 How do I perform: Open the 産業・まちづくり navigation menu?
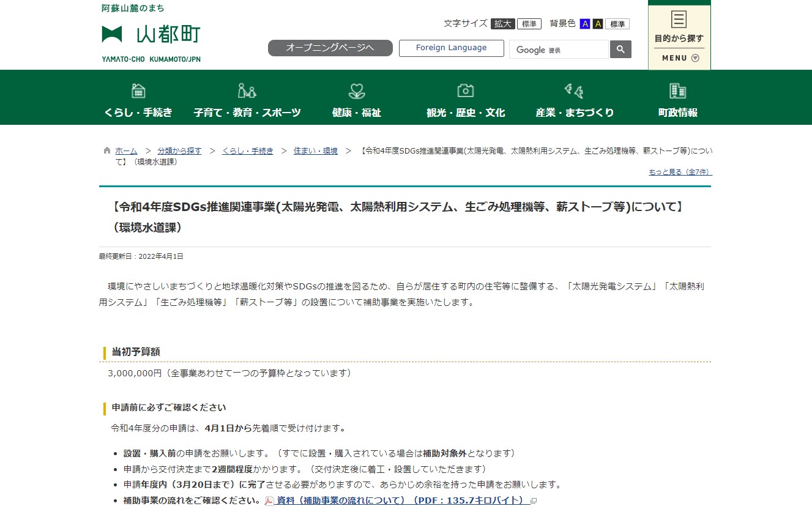[x=573, y=112]
